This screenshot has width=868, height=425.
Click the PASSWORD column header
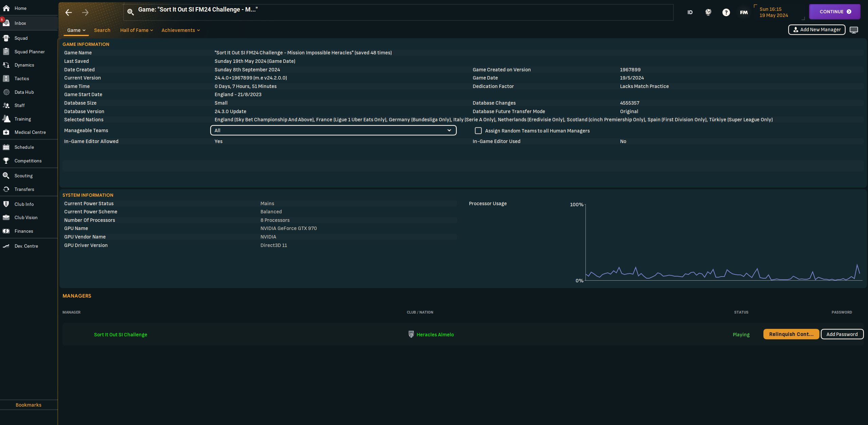842,312
